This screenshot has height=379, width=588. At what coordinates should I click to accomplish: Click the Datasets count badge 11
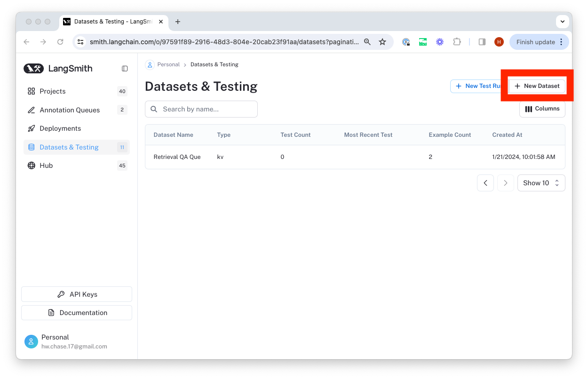[122, 147]
